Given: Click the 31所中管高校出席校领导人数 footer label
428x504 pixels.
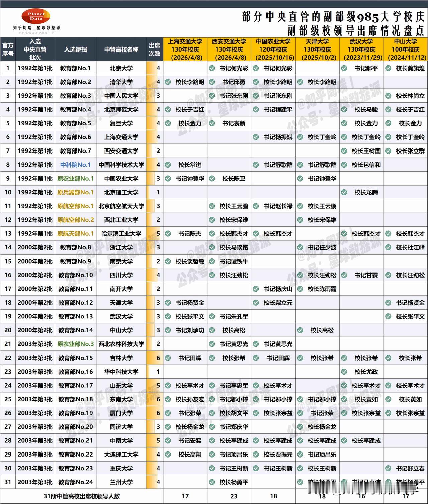Looking at the screenshot, I should 82,496.
